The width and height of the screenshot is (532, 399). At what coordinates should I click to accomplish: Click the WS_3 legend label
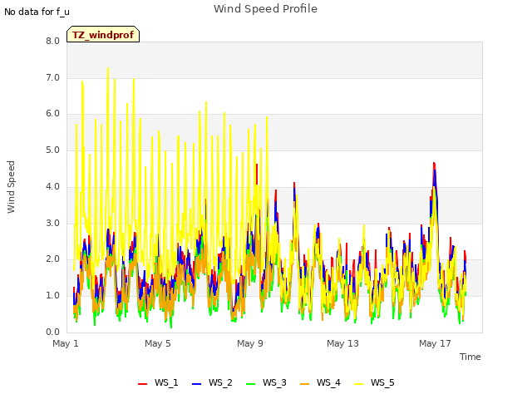(x=274, y=382)
